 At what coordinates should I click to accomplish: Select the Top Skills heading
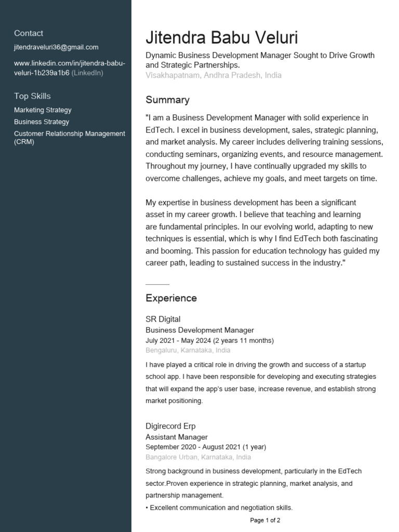32,96
